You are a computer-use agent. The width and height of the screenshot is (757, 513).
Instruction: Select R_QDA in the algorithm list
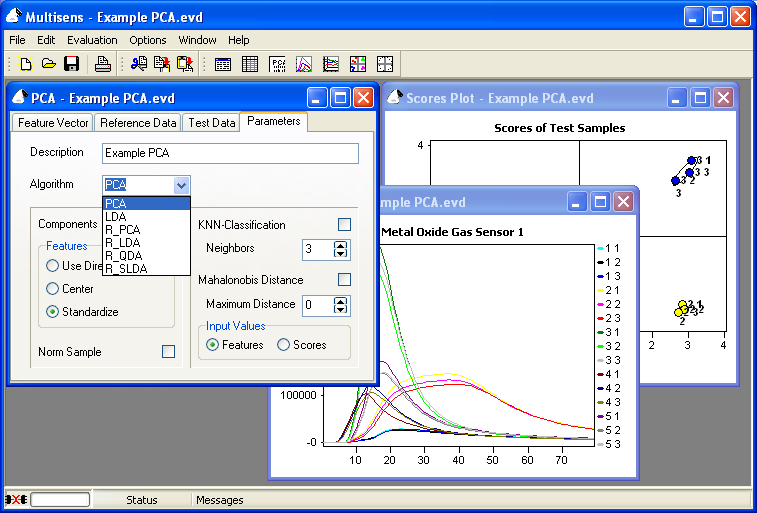(124, 255)
